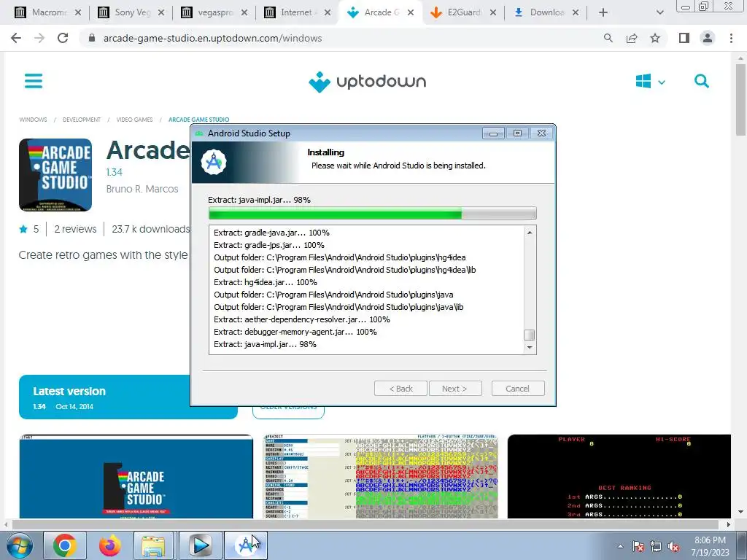Image resolution: width=747 pixels, height=560 pixels.
Task: Click the WINDOWS breadcrumb link
Action: coord(33,120)
